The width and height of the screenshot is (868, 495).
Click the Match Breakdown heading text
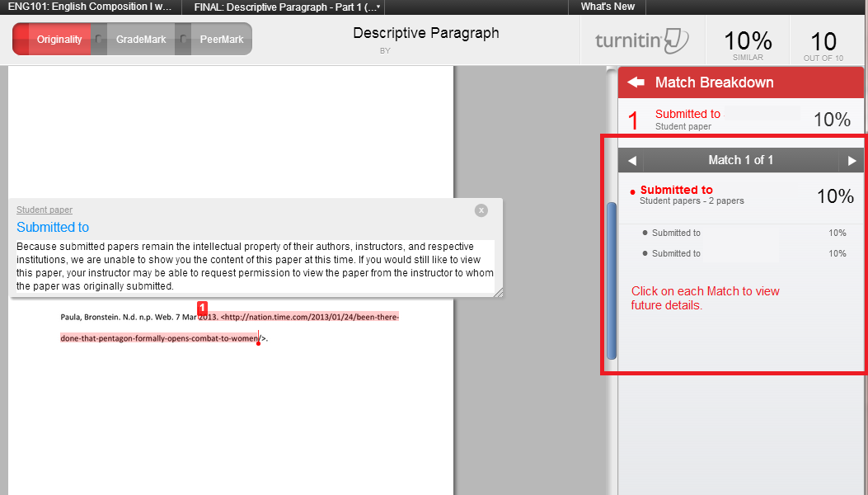(x=714, y=82)
